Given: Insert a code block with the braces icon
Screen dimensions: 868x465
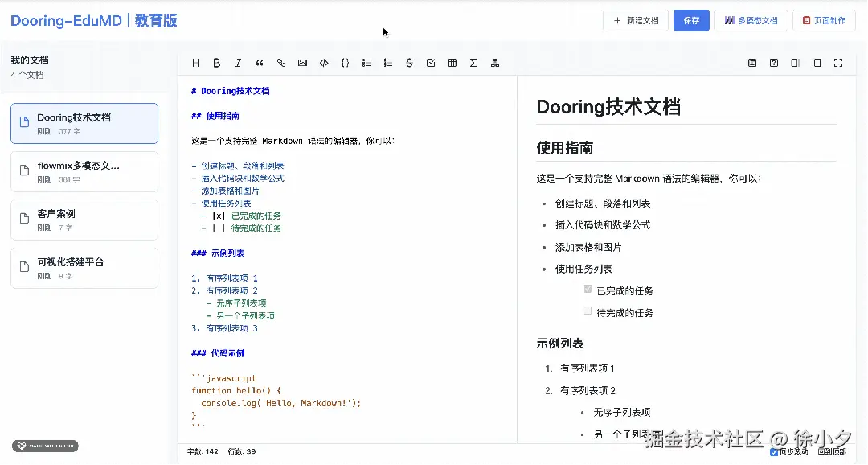Looking at the screenshot, I should pos(345,64).
